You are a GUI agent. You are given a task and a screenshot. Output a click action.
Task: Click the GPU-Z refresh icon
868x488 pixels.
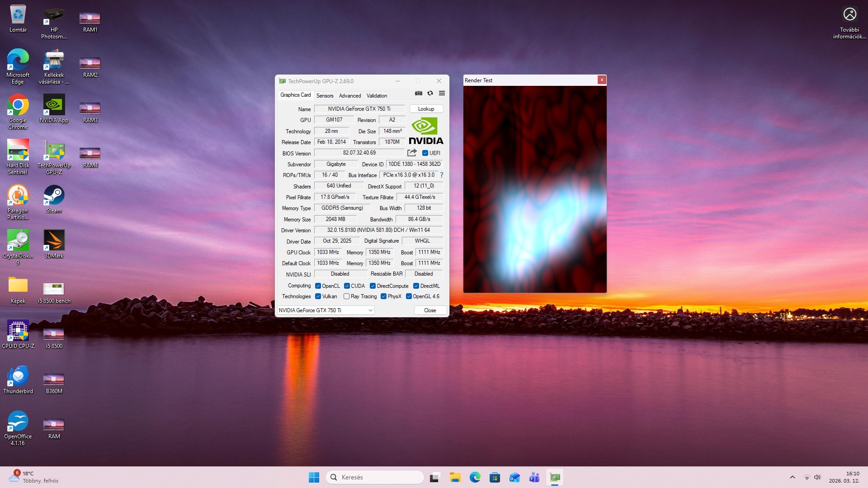[430, 94]
